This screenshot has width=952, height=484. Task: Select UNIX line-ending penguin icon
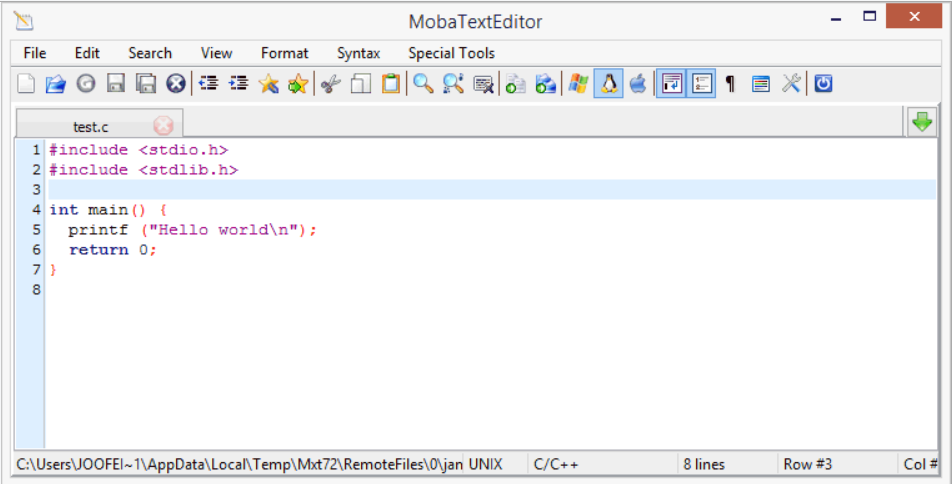(608, 83)
